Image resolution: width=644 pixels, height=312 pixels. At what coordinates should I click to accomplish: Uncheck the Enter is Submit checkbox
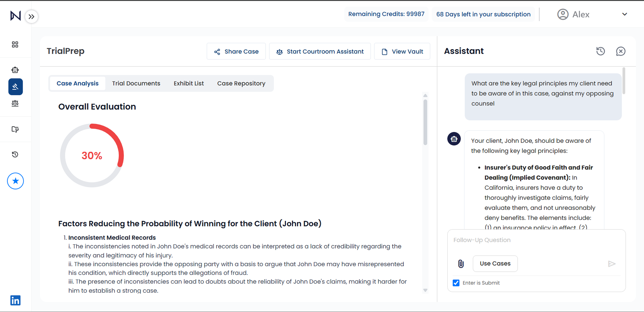tap(456, 283)
